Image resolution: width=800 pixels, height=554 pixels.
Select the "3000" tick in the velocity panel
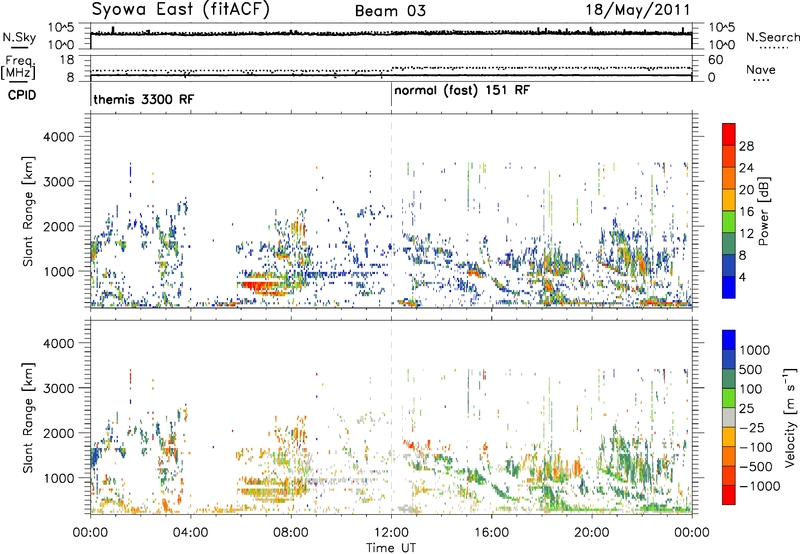58,388
